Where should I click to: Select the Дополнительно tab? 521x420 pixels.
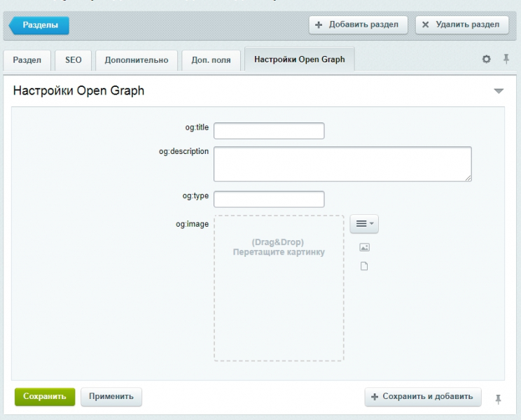click(137, 60)
